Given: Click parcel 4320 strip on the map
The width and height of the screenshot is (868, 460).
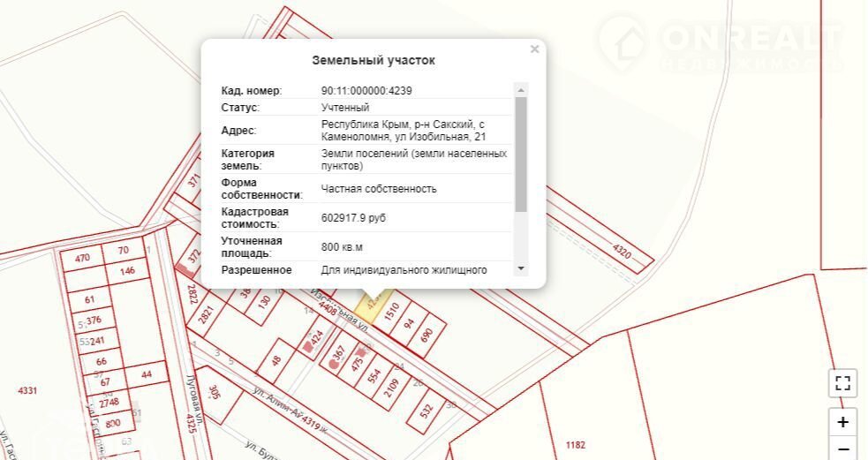Looking at the screenshot, I should (x=622, y=250).
